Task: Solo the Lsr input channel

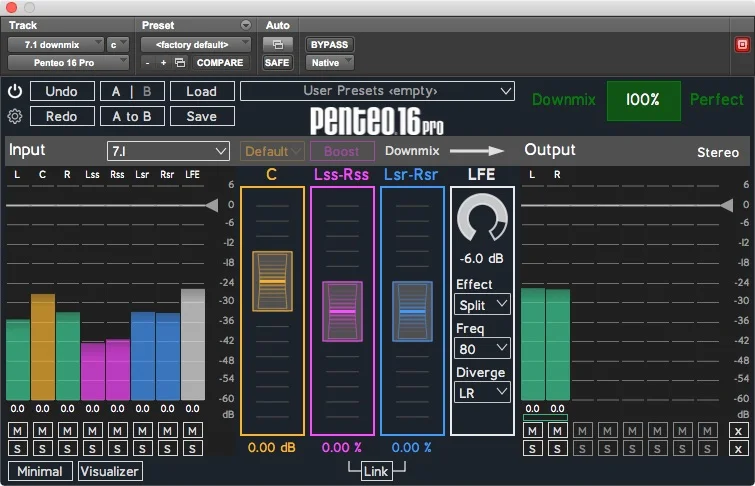Action: tap(142, 449)
